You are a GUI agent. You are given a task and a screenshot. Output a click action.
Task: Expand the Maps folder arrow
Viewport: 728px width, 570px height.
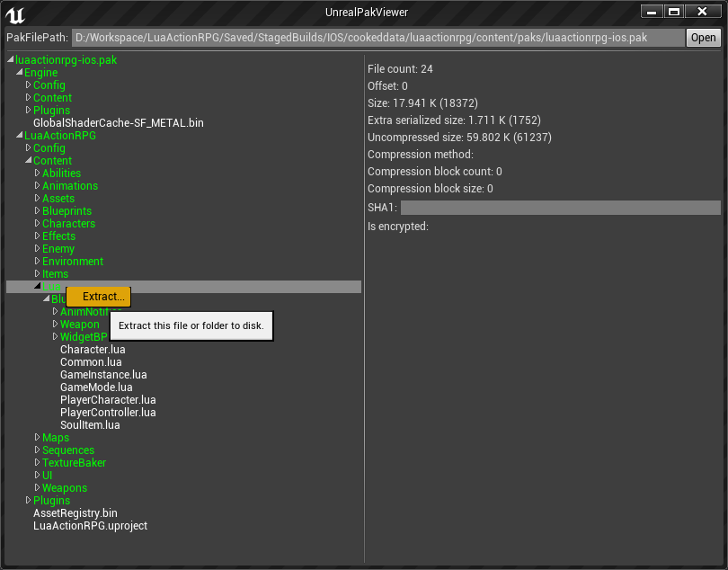[38, 437]
